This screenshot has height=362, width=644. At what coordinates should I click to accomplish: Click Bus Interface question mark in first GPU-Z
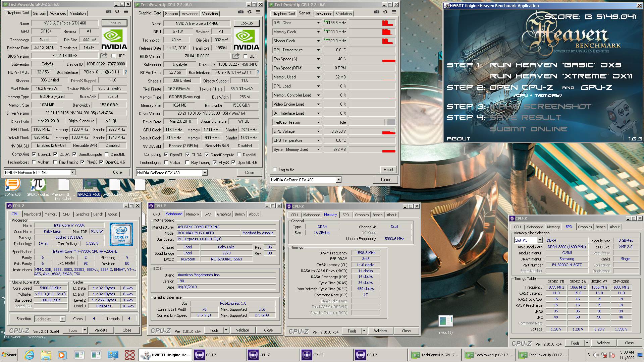coord(126,72)
